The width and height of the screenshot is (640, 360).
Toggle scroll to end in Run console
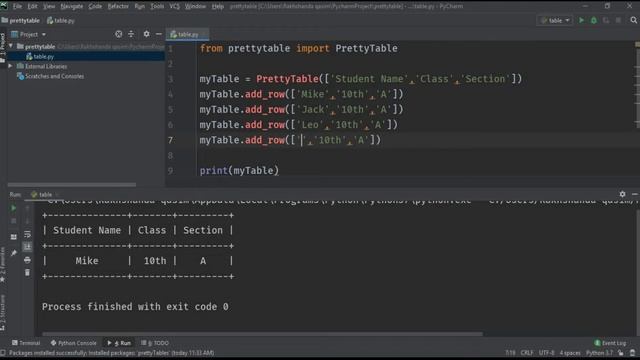click(x=27, y=247)
